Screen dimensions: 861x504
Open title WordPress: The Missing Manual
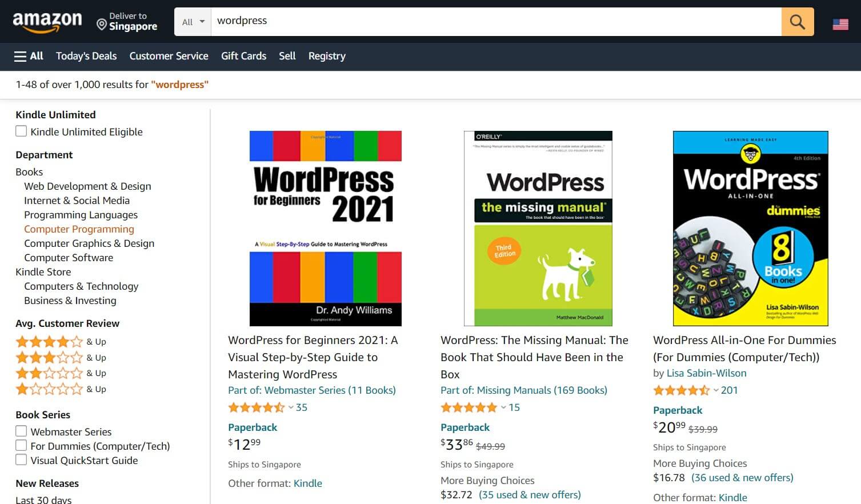(x=534, y=357)
